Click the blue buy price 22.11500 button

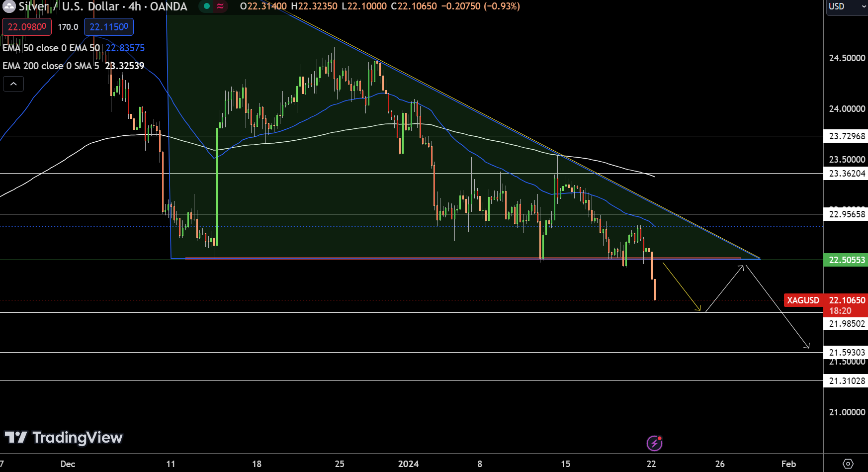tap(109, 27)
